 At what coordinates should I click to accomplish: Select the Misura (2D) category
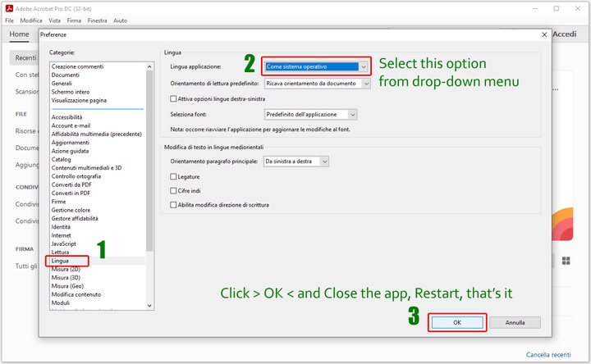pyautogui.click(x=66, y=269)
